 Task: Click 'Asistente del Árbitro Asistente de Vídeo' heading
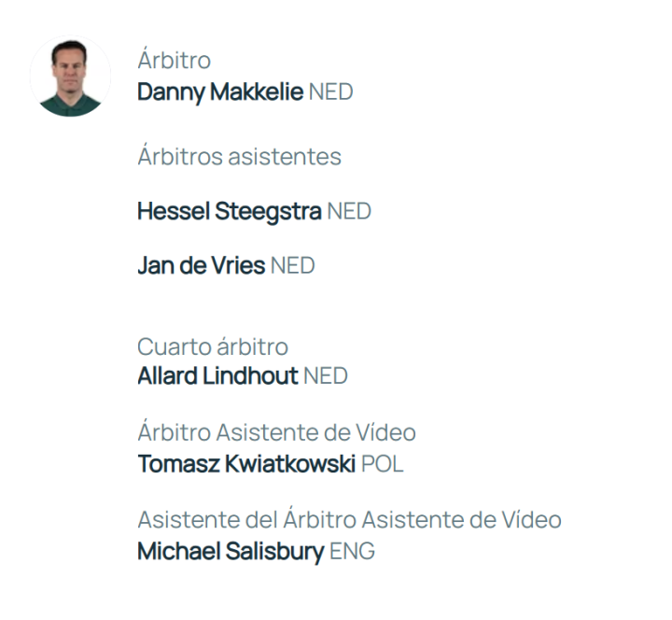point(349,520)
